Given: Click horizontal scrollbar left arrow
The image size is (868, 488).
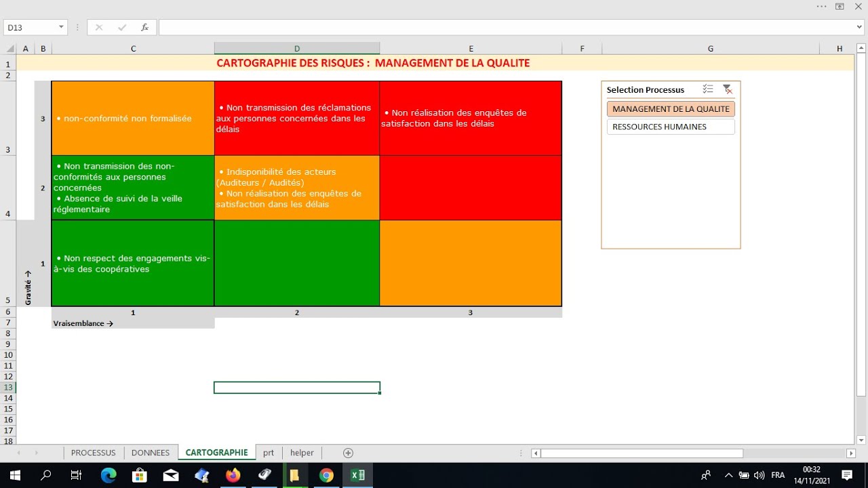Looking at the screenshot, I should pyautogui.click(x=536, y=453).
